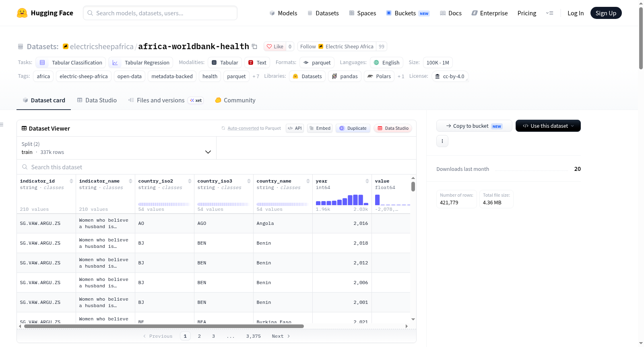
Task: Expand the Split train dropdown
Action: click(116, 148)
